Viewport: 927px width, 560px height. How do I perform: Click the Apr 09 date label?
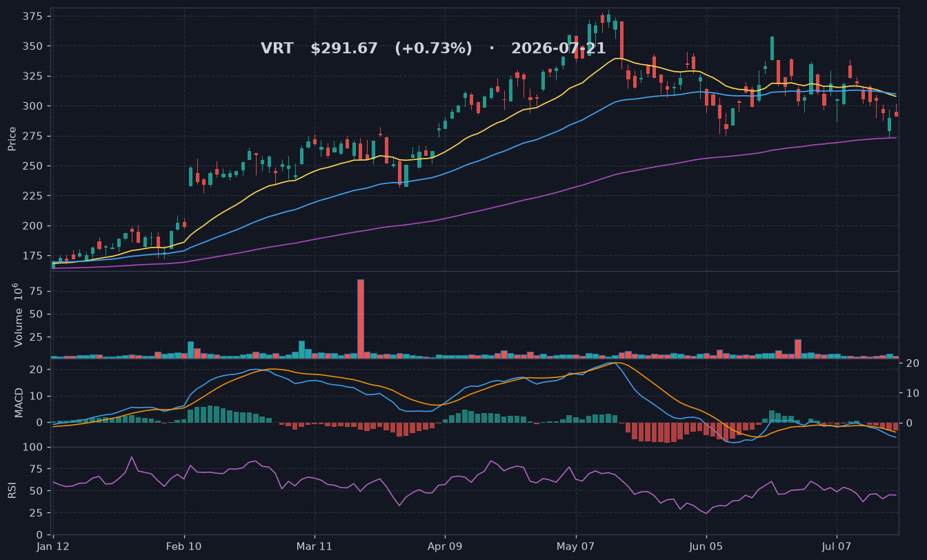(445, 545)
